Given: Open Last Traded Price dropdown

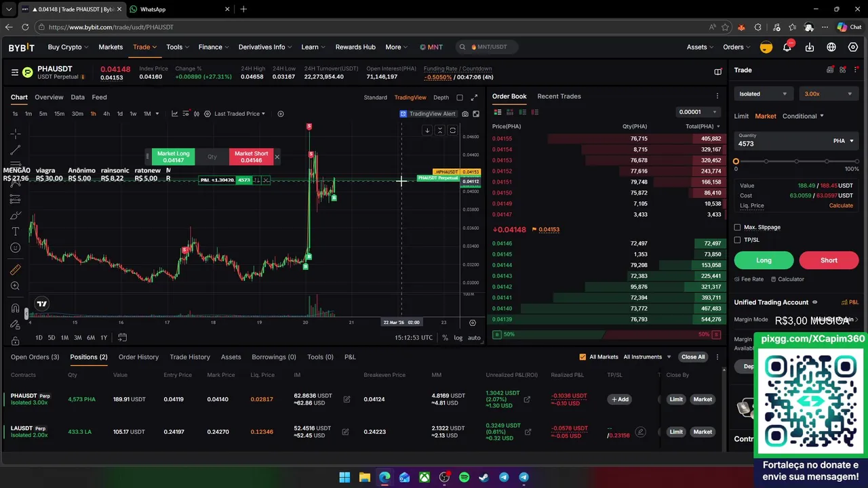Looking at the screenshot, I should click(239, 114).
